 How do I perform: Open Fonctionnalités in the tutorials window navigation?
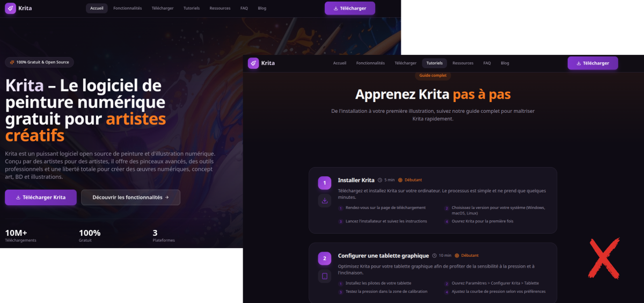(370, 63)
